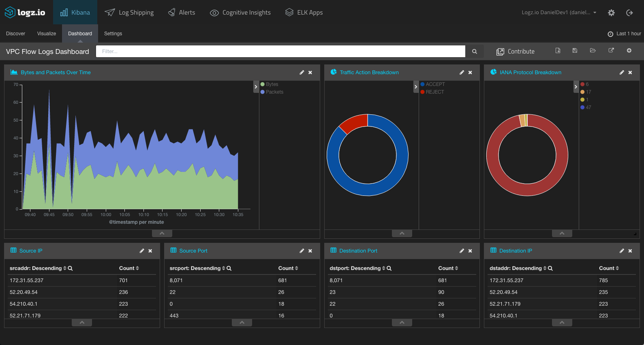Click dstaddr search magnifier icon

click(x=550, y=268)
